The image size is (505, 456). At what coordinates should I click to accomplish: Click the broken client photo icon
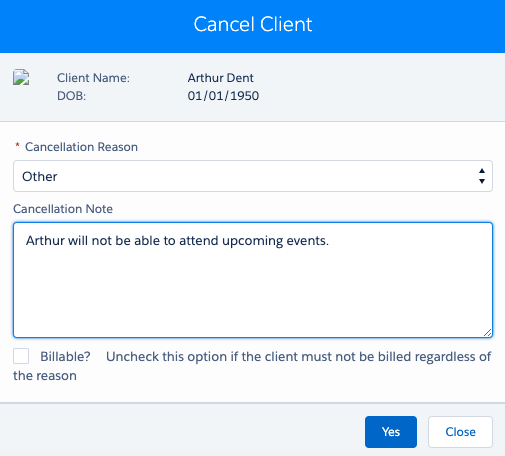[x=21, y=77]
